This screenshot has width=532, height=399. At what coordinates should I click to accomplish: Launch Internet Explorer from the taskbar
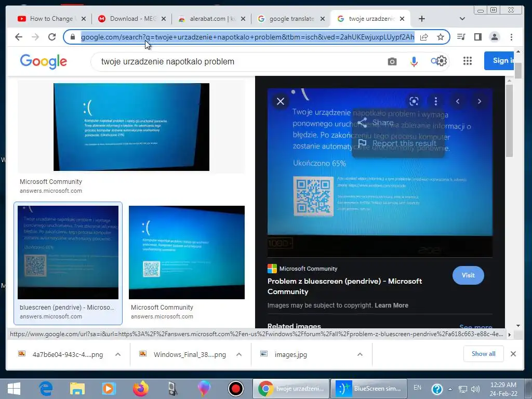pyautogui.click(x=46, y=389)
